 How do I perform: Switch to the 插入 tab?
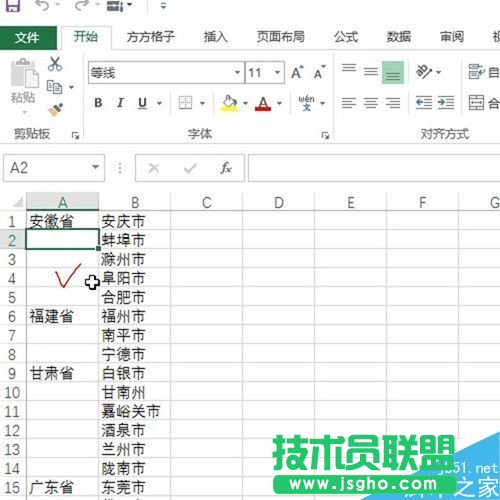click(216, 37)
